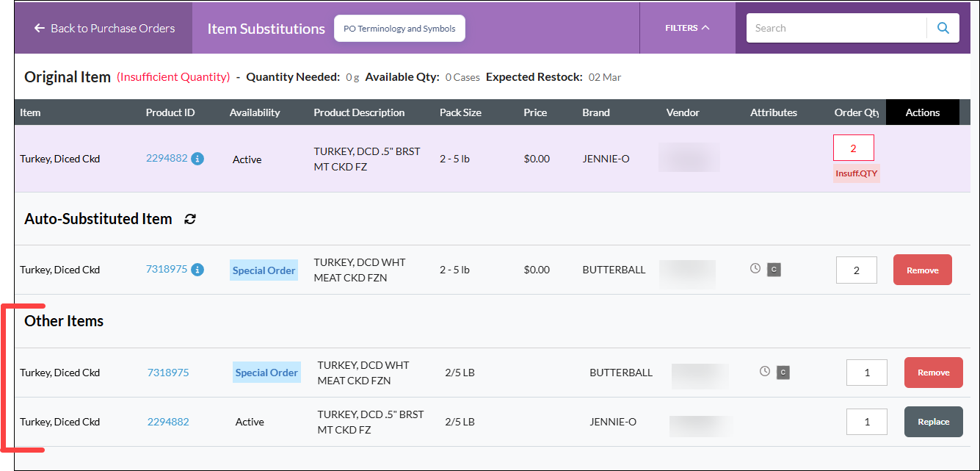980x471 pixels.
Task: Click the search magnifier icon
Action: click(x=943, y=28)
